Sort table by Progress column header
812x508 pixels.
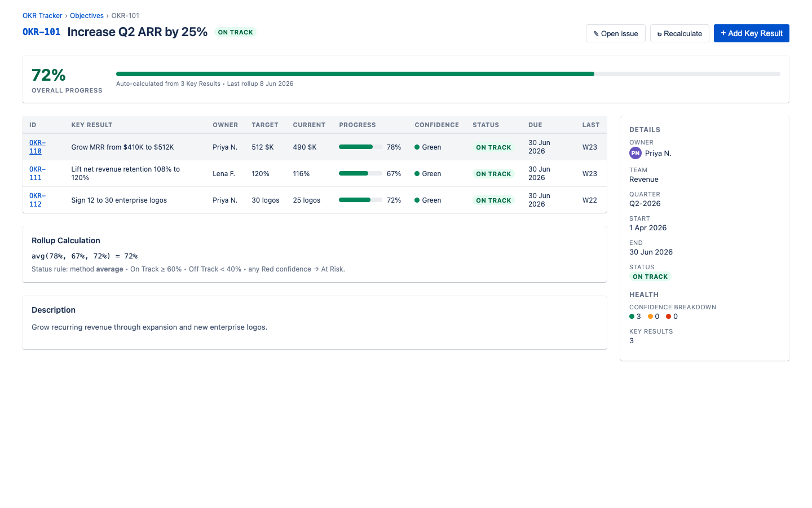pyautogui.click(x=358, y=125)
